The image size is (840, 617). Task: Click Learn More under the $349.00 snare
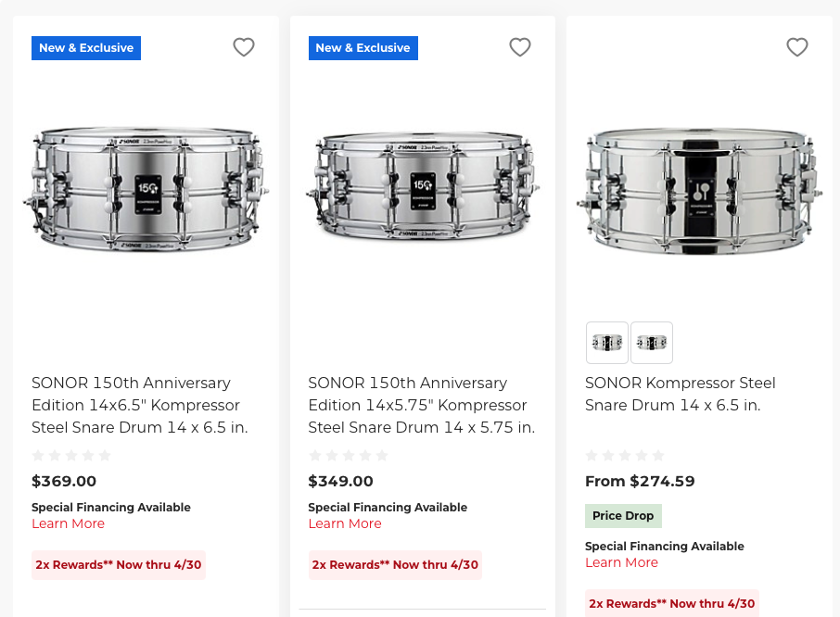345,523
